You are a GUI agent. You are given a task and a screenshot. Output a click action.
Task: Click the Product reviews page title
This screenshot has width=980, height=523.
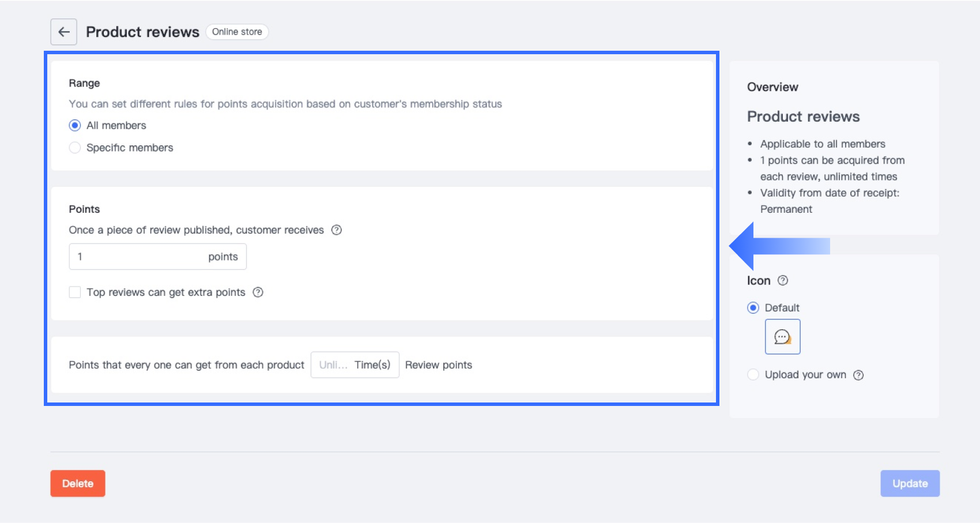point(142,32)
